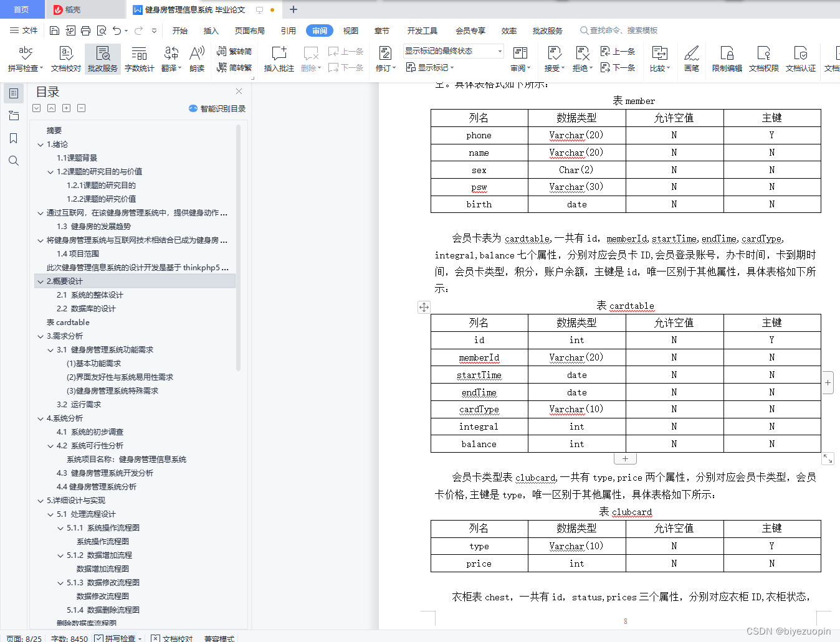The height and width of the screenshot is (642, 840).
Task: Switch to the 页面布局 ribbon tab
Action: click(x=250, y=31)
